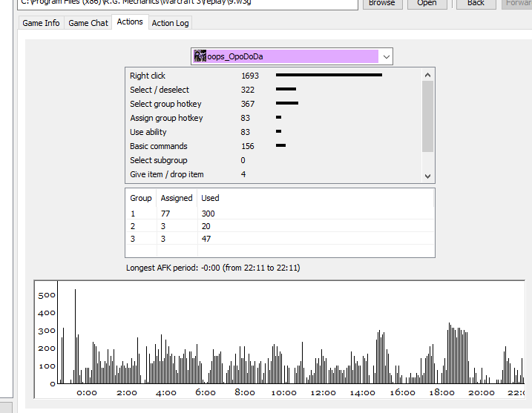Viewport: 532px width, 413px height.
Task: Select the Use ability row
Action: click(274, 132)
